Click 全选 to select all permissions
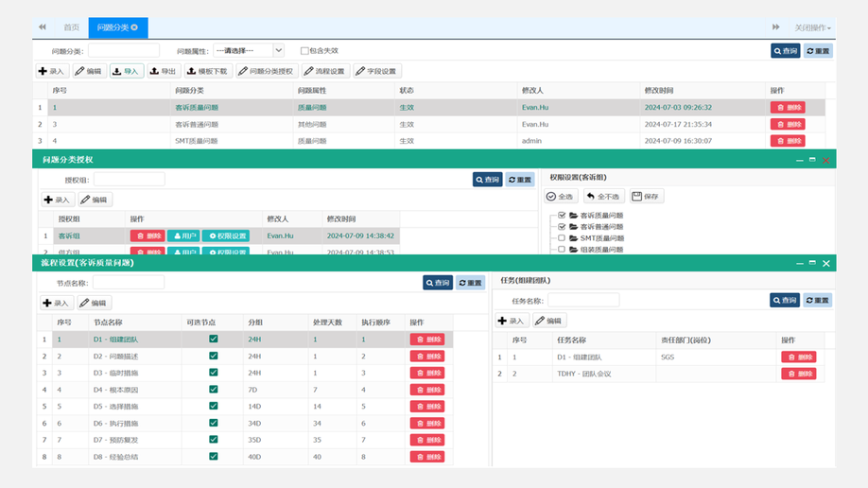 [x=561, y=197]
